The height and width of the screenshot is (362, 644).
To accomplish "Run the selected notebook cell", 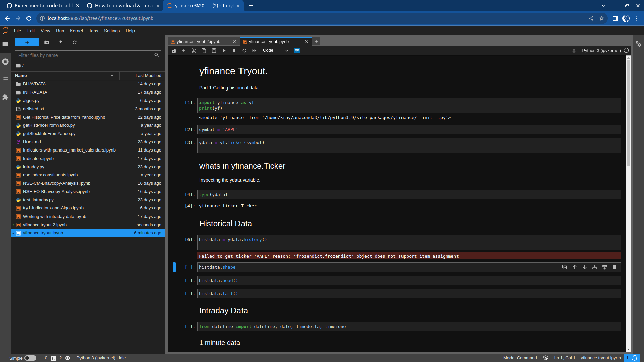I will point(224,51).
